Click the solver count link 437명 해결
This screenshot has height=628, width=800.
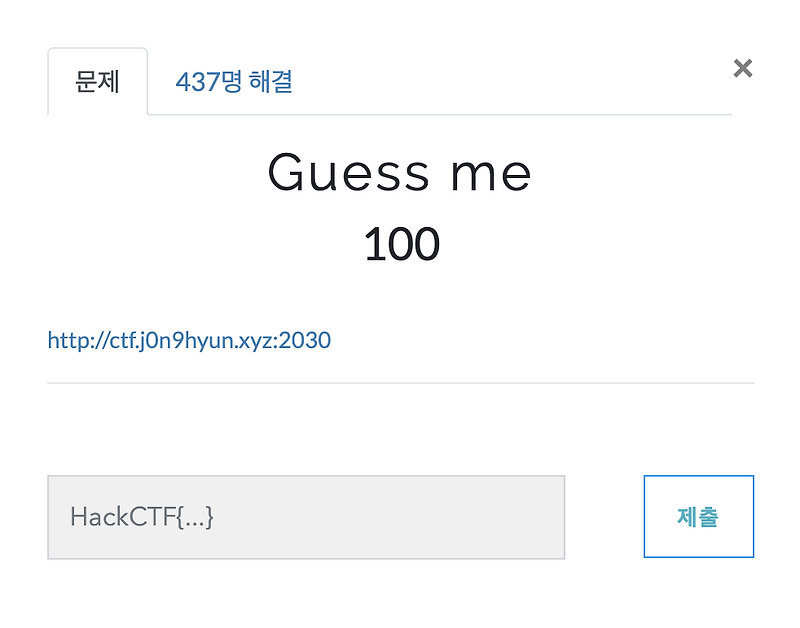pyautogui.click(x=235, y=81)
